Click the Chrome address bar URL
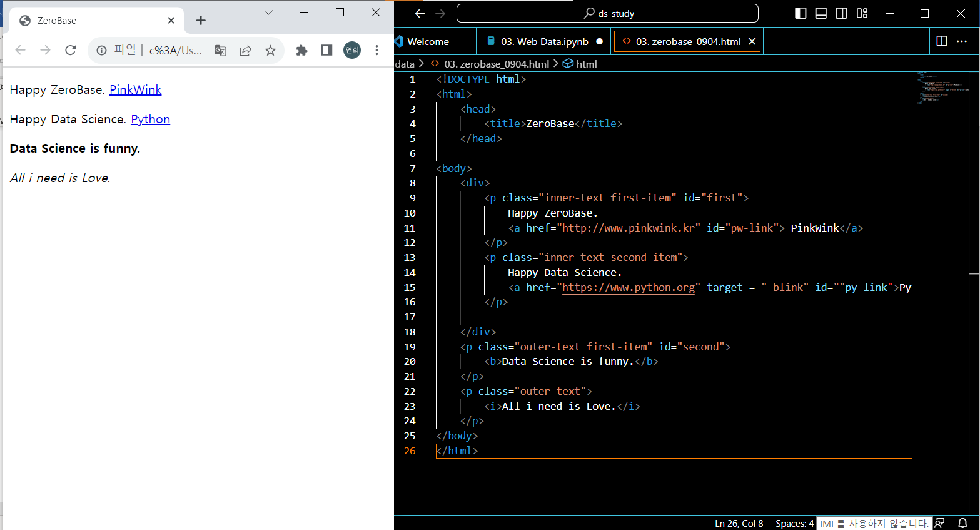The image size is (980, 530). coord(175,51)
